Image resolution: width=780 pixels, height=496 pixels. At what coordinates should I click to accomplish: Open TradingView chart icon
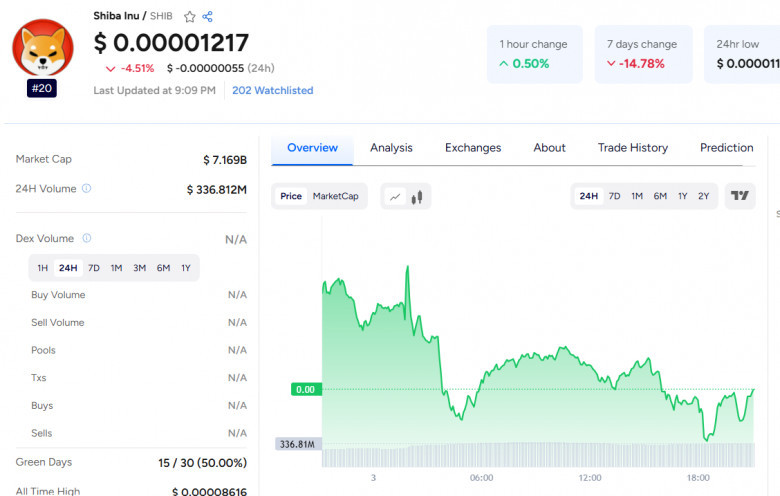[x=740, y=196]
